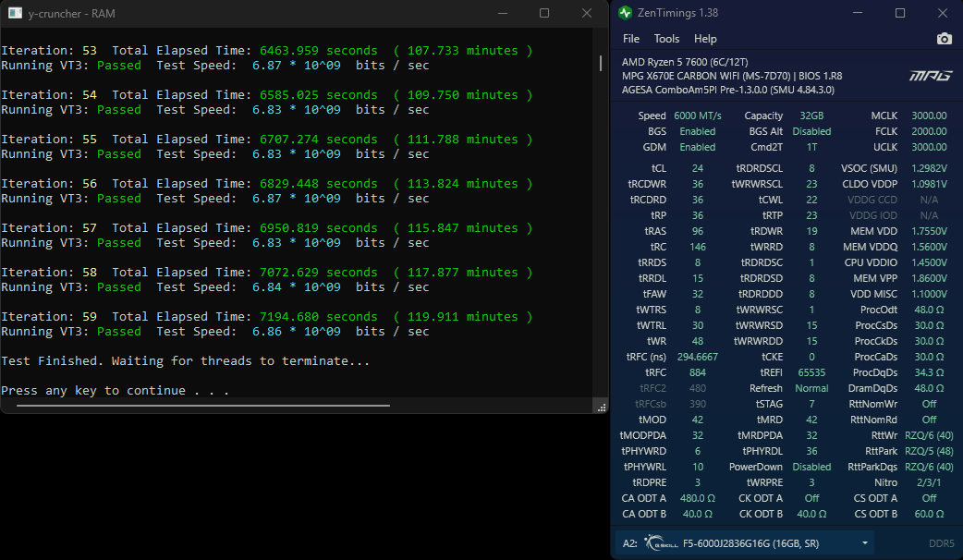Image resolution: width=963 pixels, height=560 pixels.
Task: Click the GDM Enabled value
Action: (698, 147)
